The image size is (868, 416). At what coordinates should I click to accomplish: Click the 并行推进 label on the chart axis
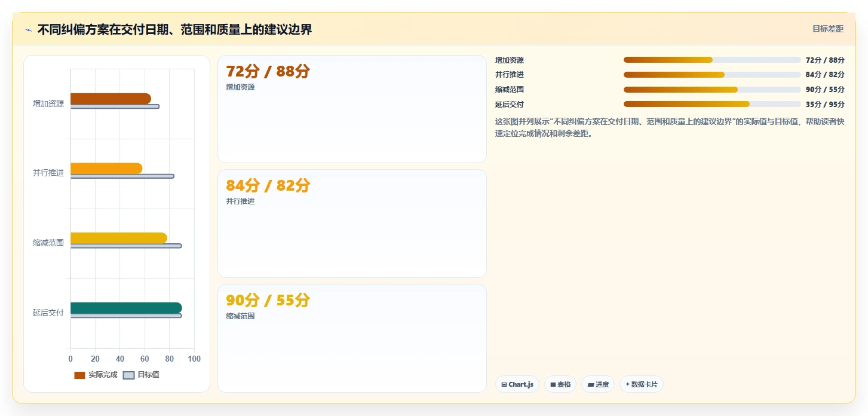(x=48, y=173)
